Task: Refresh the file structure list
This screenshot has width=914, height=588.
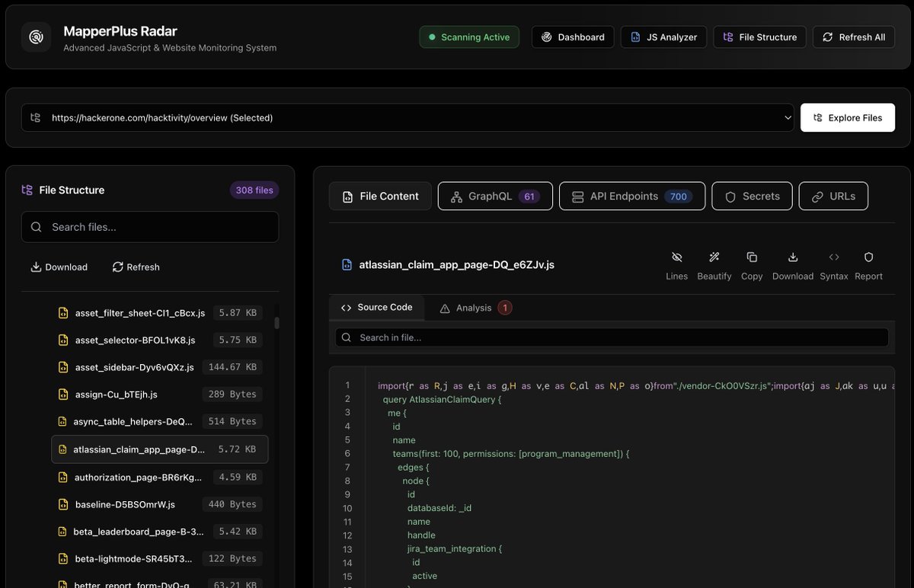Action: tap(136, 267)
